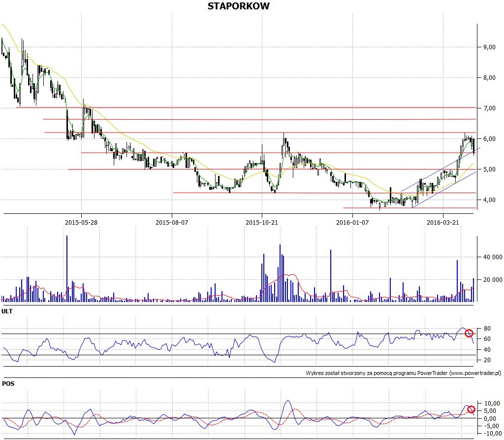Click the 9,00 price axis value
Viewport: 504px width, 440px height.
tap(490, 47)
